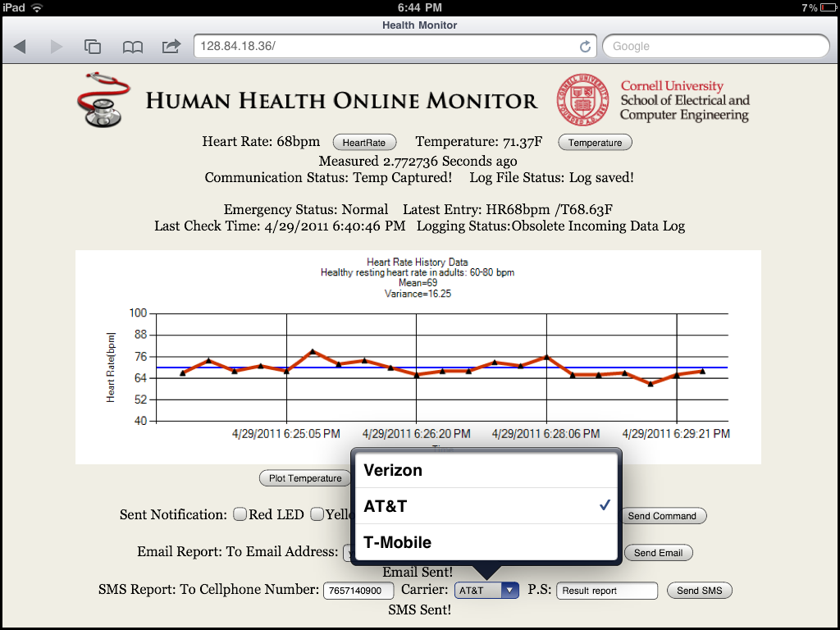Tap the Mean=69 chart label
The height and width of the screenshot is (630, 840).
418,283
